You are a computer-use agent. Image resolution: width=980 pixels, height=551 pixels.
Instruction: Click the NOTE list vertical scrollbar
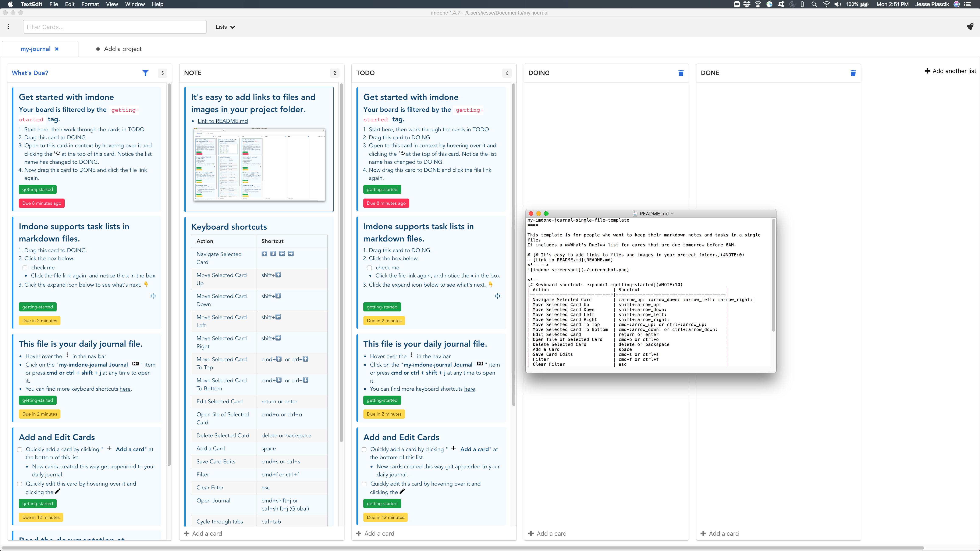pyautogui.click(x=341, y=262)
